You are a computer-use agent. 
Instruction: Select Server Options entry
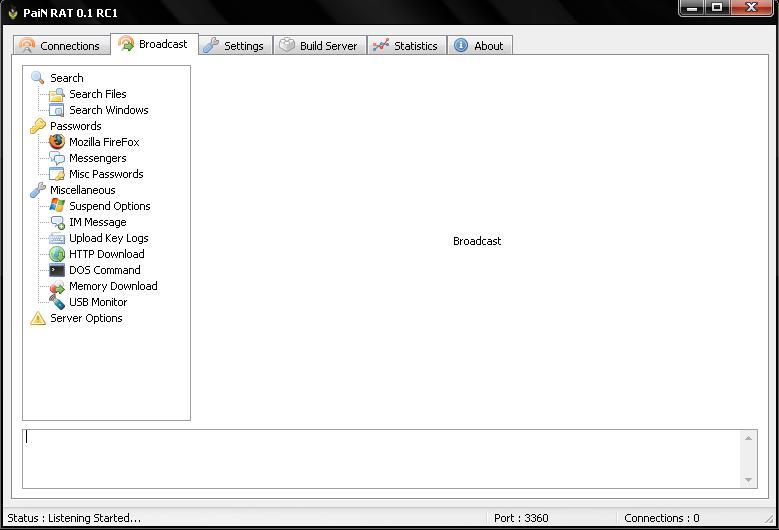[86, 318]
